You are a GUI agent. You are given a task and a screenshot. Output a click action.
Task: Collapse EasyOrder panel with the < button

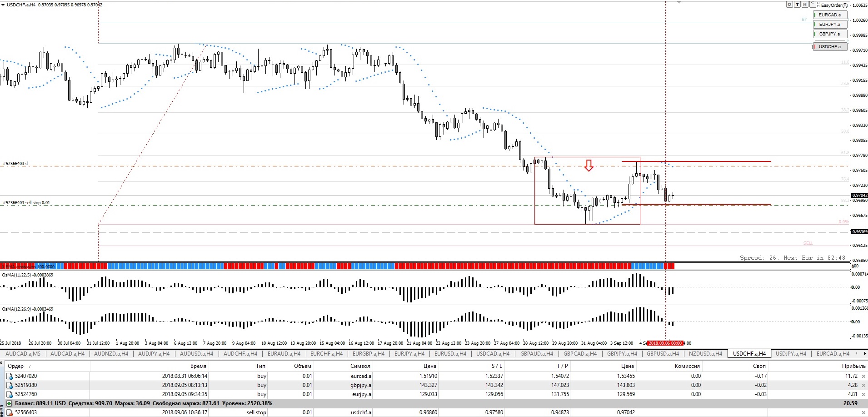813,5
